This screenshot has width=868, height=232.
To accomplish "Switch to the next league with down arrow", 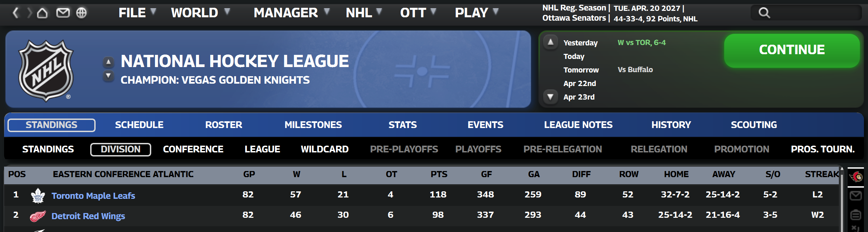I will point(108,76).
